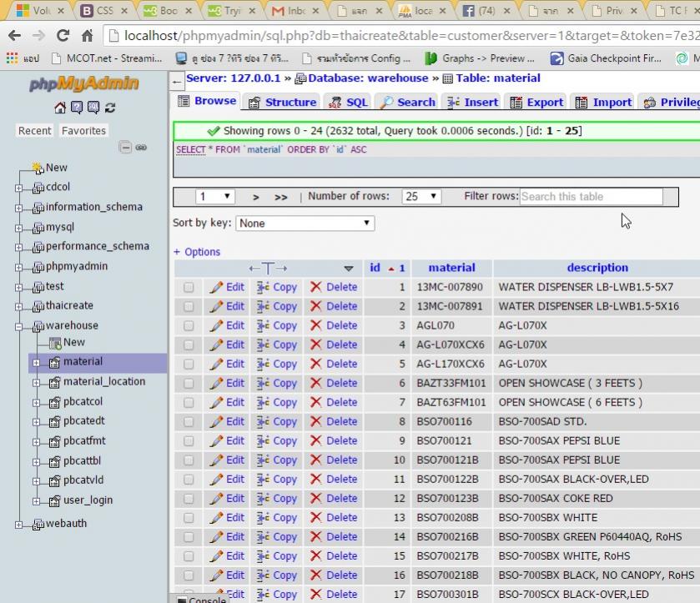Click the link with main panel icon
Screen dimensions: 700x603
pyautogui.click(x=141, y=148)
